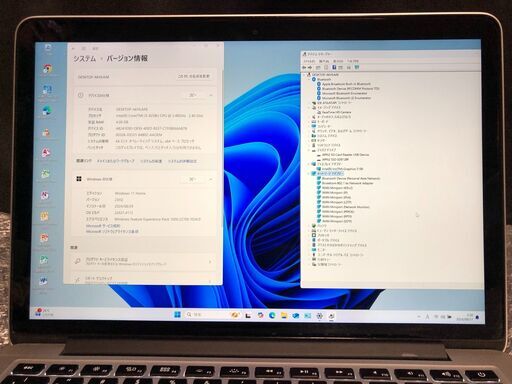Open weather widgets button on taskbar
The height and width of the screenshot is (384, 512).
pos(43,312)
